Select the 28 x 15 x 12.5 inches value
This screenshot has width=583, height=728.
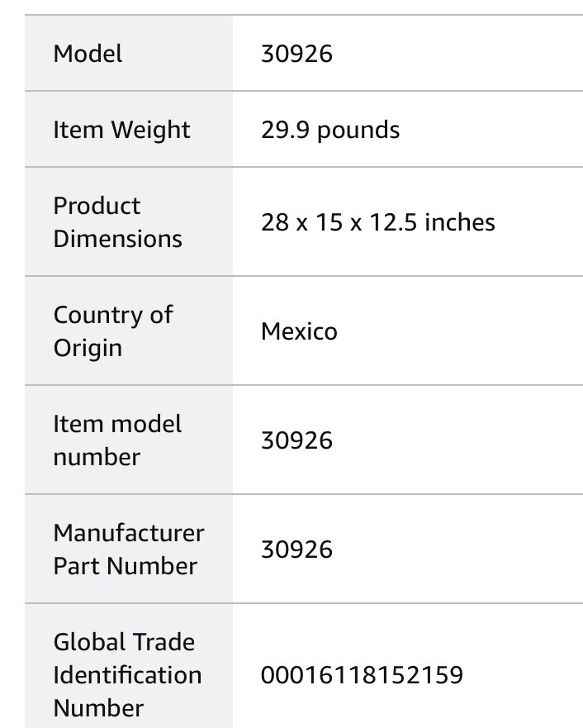point(377,222)
